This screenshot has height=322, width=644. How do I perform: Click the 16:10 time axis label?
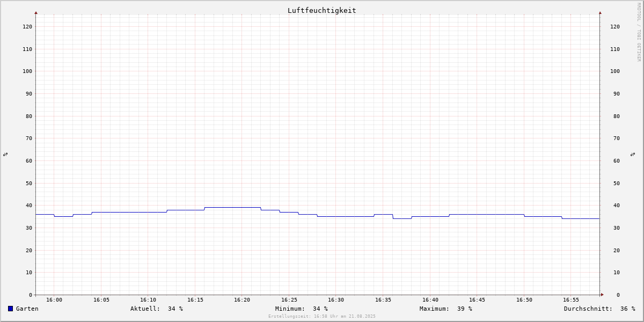click(x=148, y=300)
